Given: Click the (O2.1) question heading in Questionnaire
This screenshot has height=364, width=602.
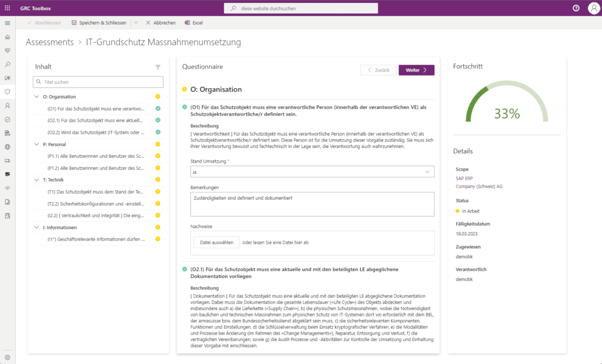Looking at the screenshot, I should point(295,273).
